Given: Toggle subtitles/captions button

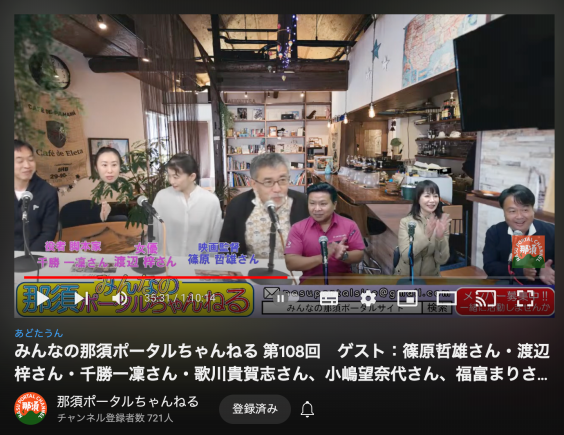Looking at the screenshot, I should coord(328,298).
